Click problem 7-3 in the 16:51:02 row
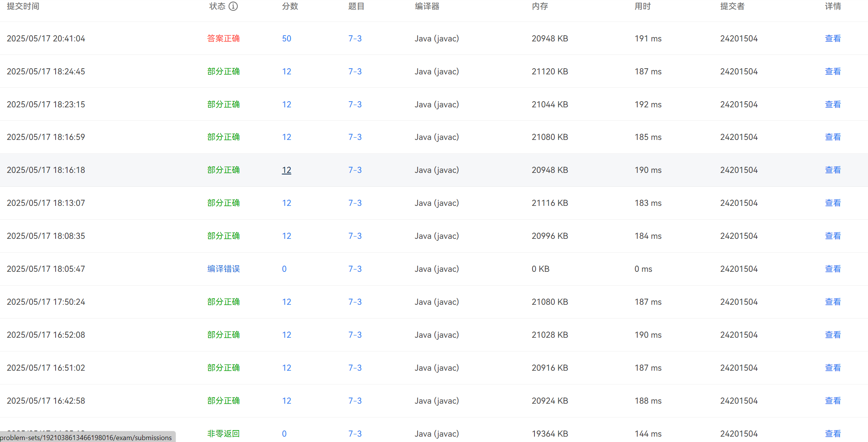This screenshot has height=442, width=868. pos(355,368)
